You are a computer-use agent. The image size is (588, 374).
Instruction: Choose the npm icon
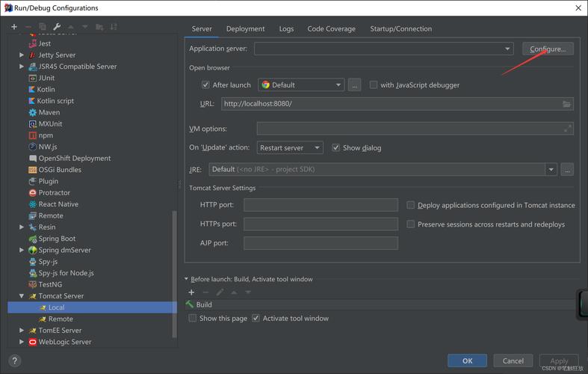coord(33,135)
